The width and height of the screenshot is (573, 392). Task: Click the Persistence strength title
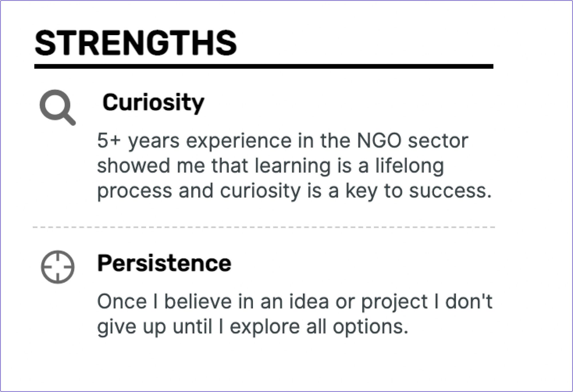[164, 263]
